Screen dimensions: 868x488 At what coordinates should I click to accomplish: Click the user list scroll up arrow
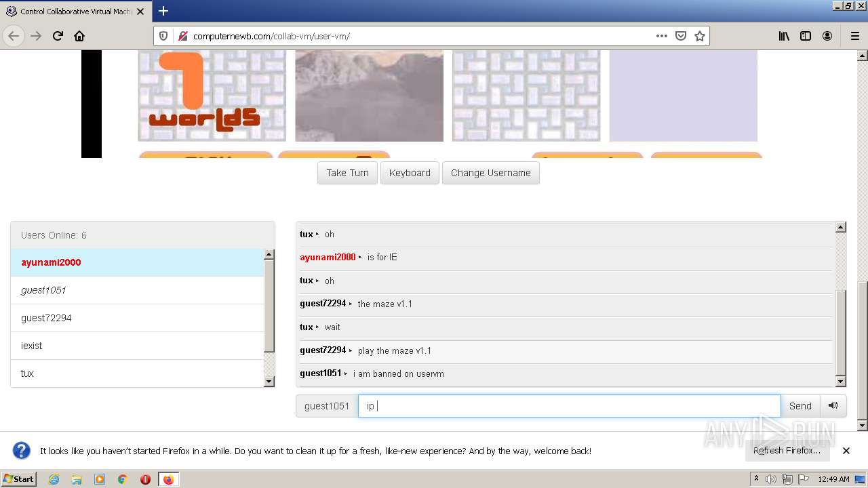[269, 254]
